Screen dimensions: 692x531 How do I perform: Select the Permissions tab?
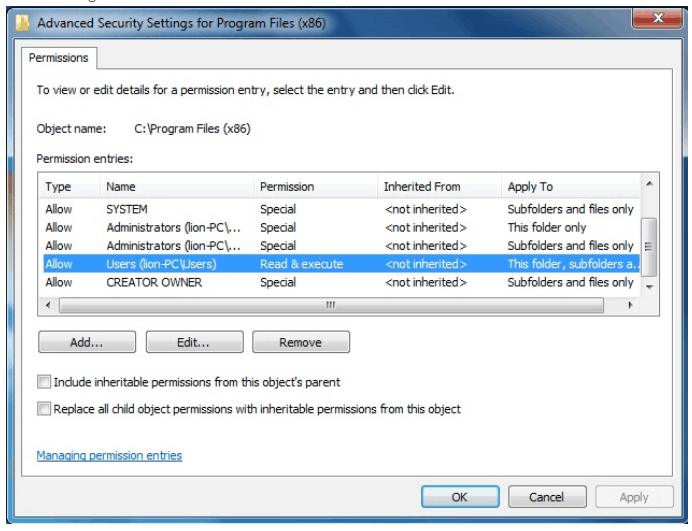click(59, 58)
